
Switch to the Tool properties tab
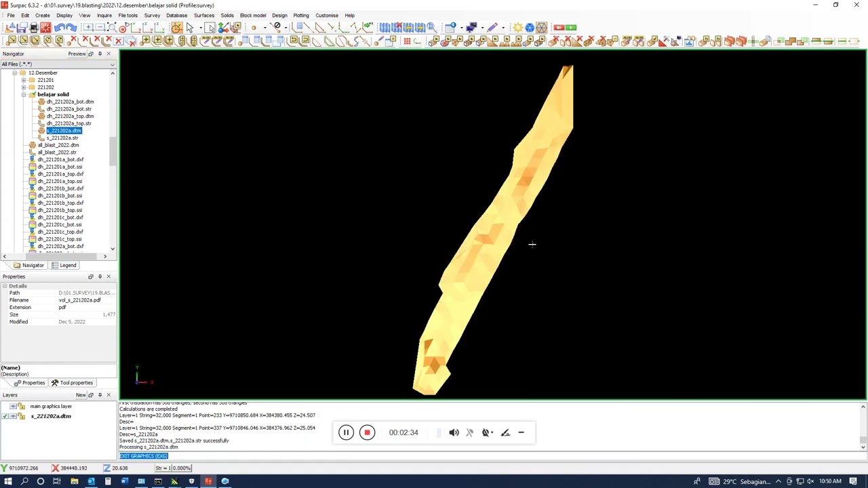click(72, 383)
